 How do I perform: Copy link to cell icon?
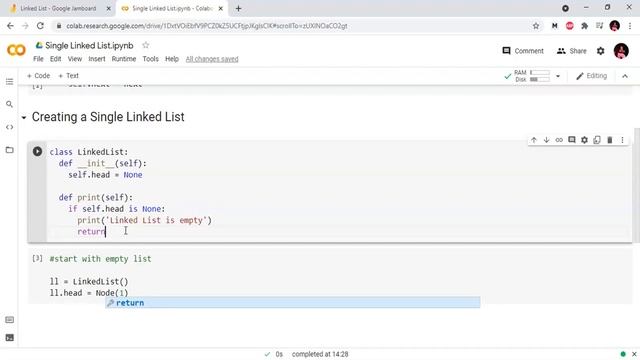coord(559,140)
